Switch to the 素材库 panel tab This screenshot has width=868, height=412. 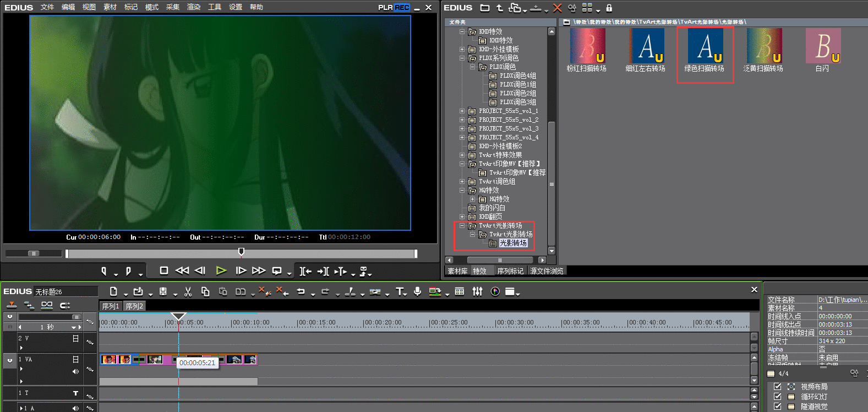coord(457,271)
